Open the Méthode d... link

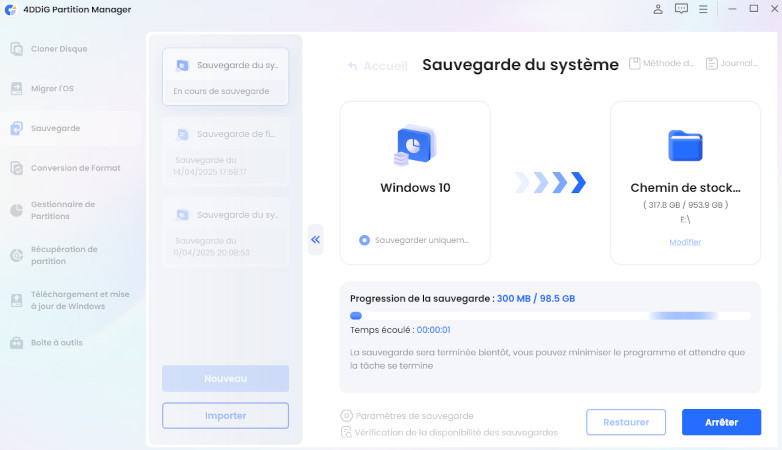coord(668,63)
